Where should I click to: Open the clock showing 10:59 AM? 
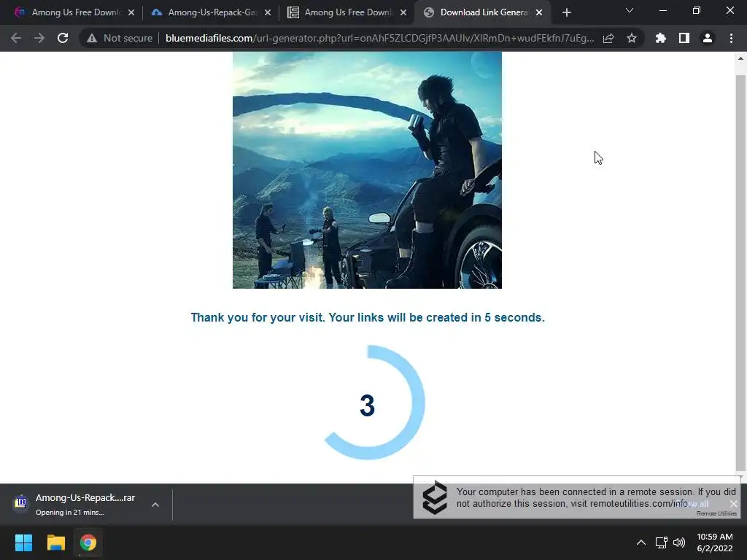pos(715,542)
